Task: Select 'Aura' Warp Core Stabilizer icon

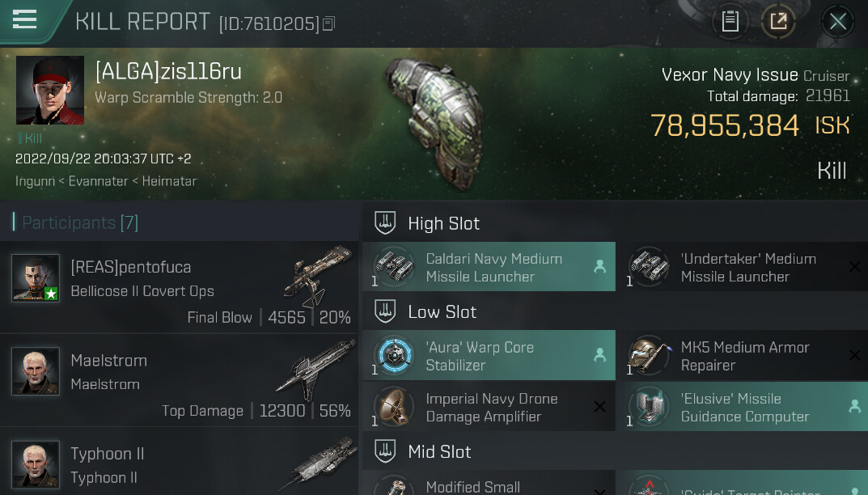Action: click(394, 355)
